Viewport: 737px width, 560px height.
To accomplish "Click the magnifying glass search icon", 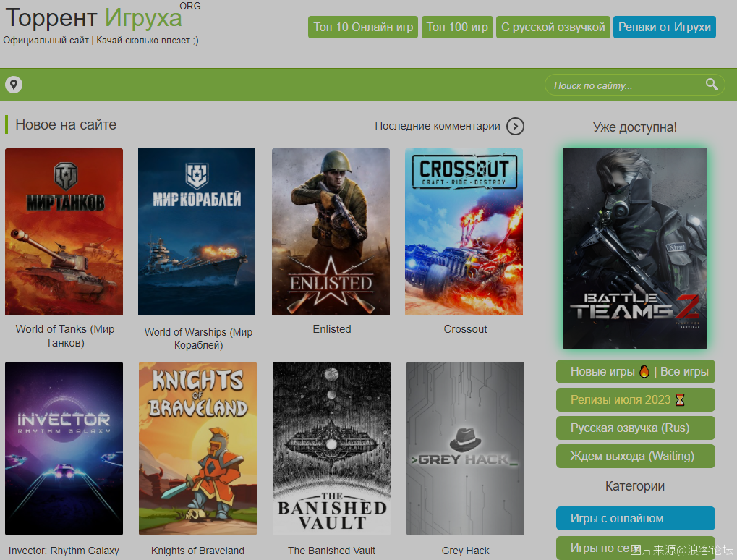I will 712,85.
